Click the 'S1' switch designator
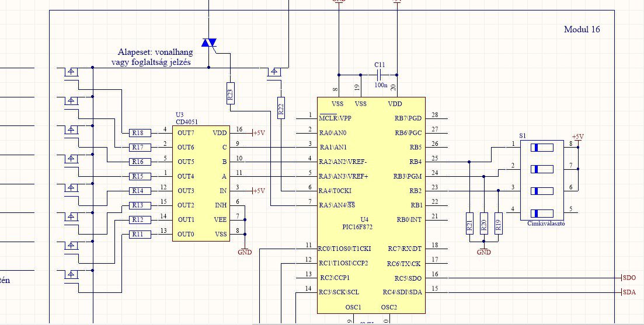The width and height of the screenshot is (644, 325). 522,135
